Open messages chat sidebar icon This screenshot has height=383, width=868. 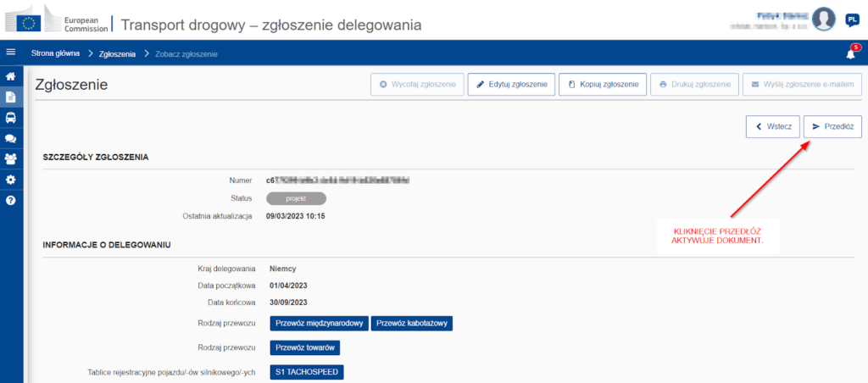10,138
